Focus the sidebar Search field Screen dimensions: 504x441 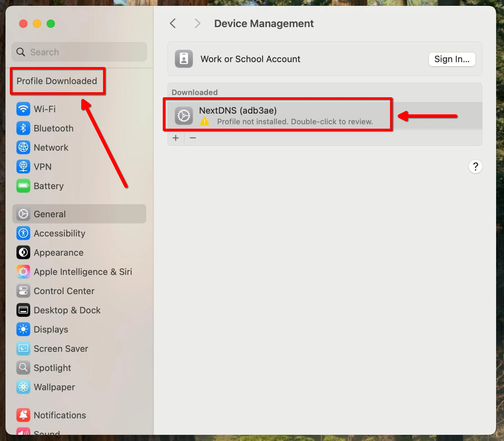click(84, 52)
